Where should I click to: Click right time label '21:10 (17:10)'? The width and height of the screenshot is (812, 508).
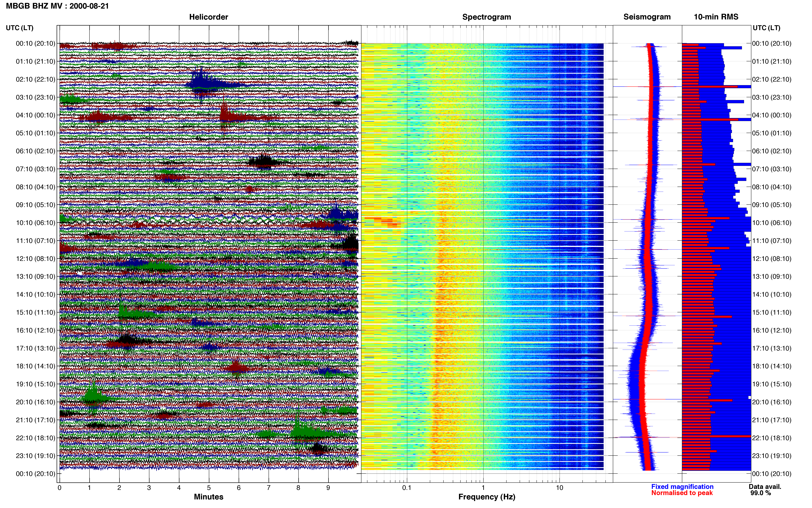pyautogui.click(x=772, y=420)
